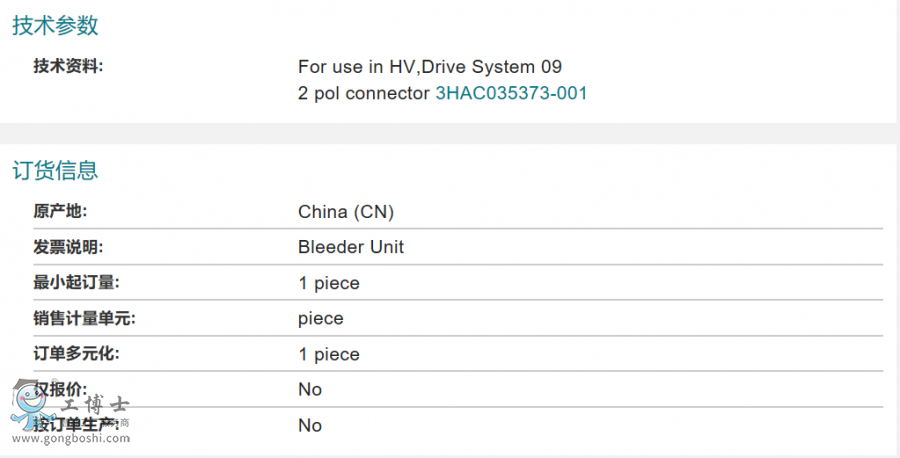The height and width of the screenshot is (458, 900).
Task: Select the 1 piece value beside 最小起订量
Action: (329, 283)
